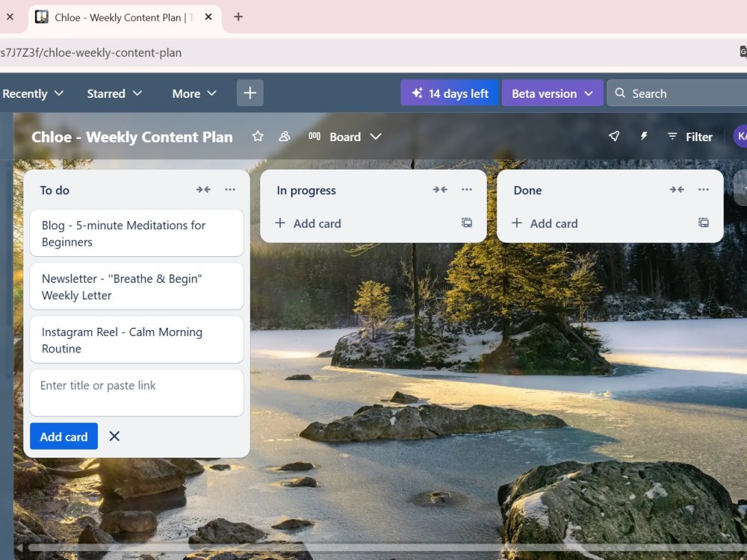Click the 14 days left trial button
747x560 pixels.
450,93
